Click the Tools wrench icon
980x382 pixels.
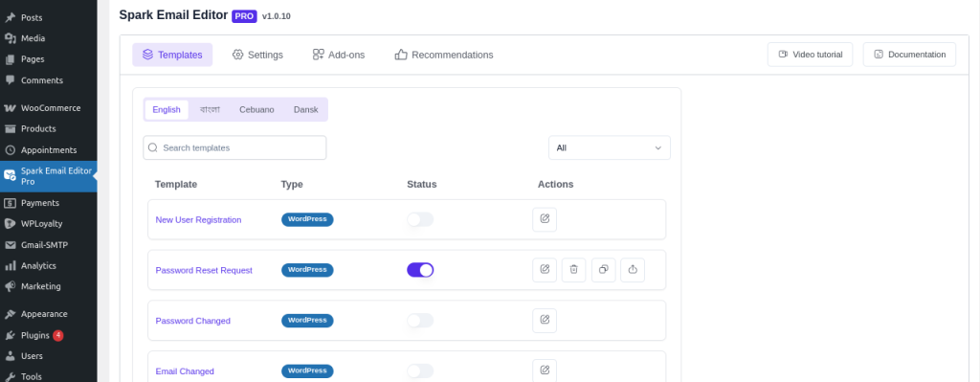[x=10, y=376]
